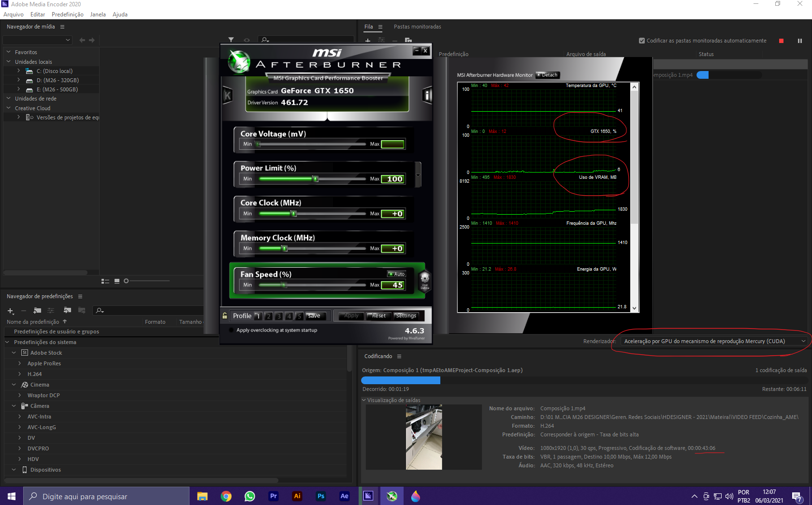Expand the Wraptor DCP preset folder
The image size is (812, 505).
coord(20,395)
